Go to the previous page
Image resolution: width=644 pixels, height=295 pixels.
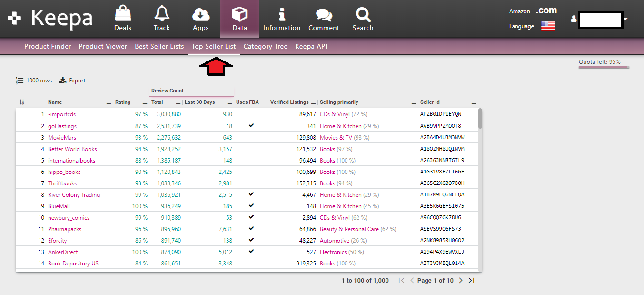tap(412, 280)
